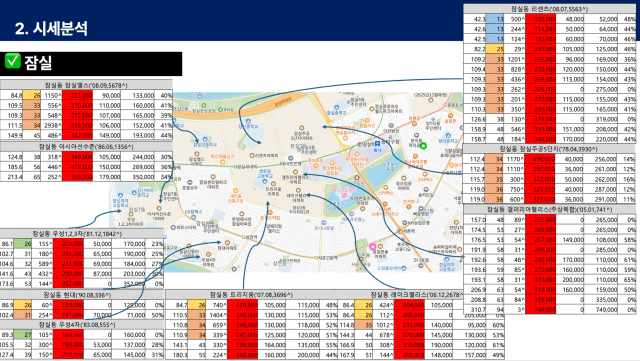Select the red 210,000 cell in 우성4차
Screen dimensions: 640x361
[x=69, y=355]
